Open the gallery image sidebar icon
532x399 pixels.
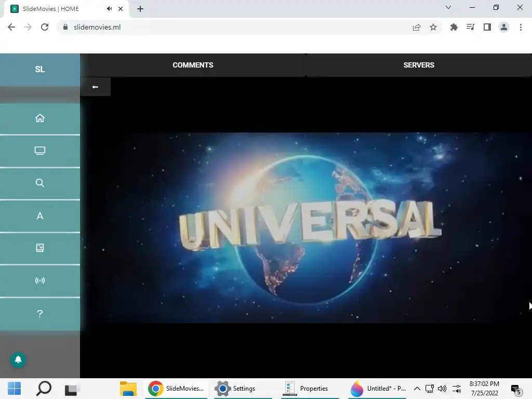tap(39, 248)
